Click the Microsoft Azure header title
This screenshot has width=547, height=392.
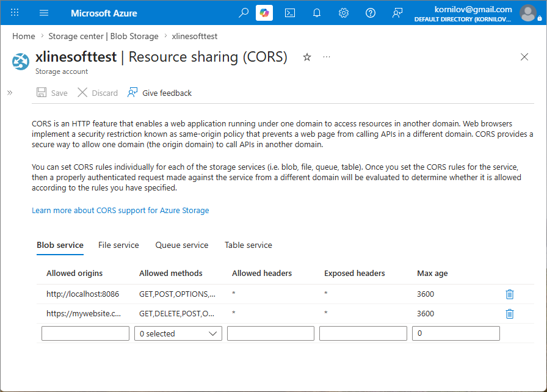click(104, 13)
